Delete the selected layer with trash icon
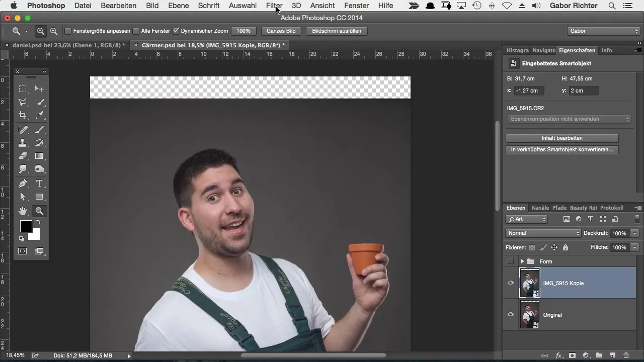644x362 pixels. click(x=626, y=355)
